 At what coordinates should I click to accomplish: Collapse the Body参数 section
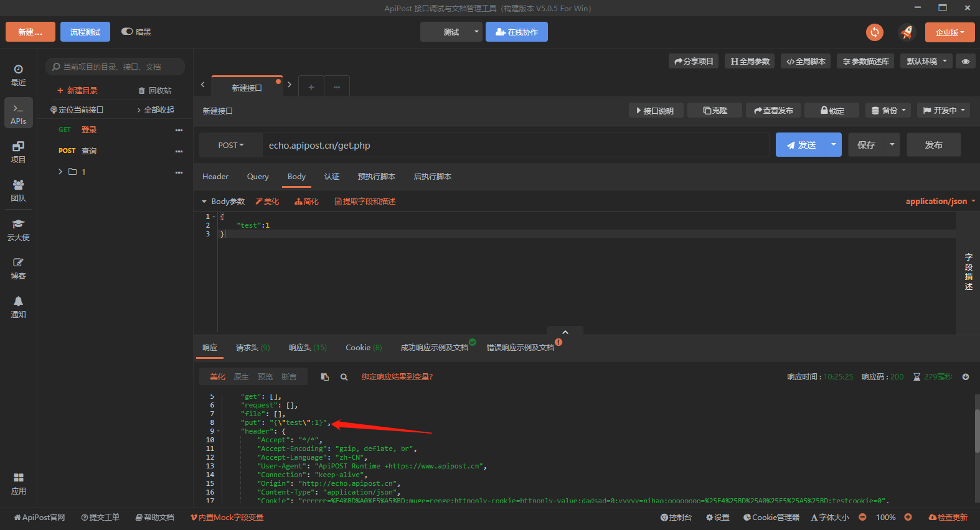pyautogui.click(x=204, y=202)
